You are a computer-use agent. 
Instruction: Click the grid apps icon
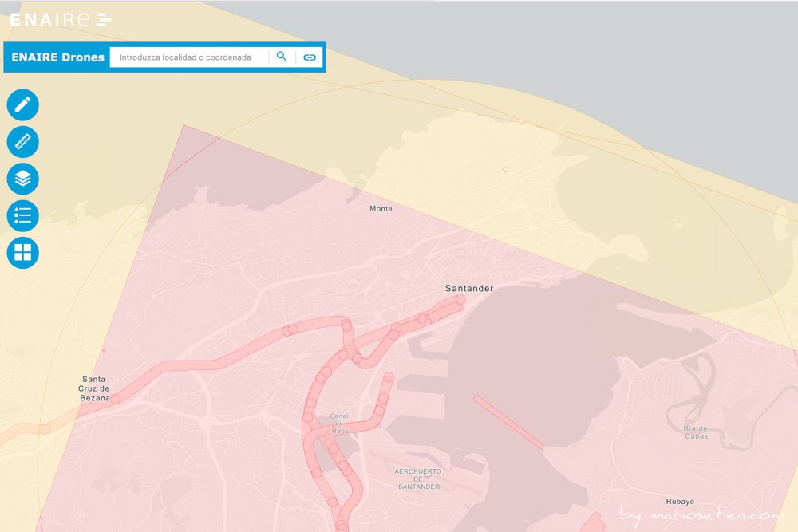point(22,252)
